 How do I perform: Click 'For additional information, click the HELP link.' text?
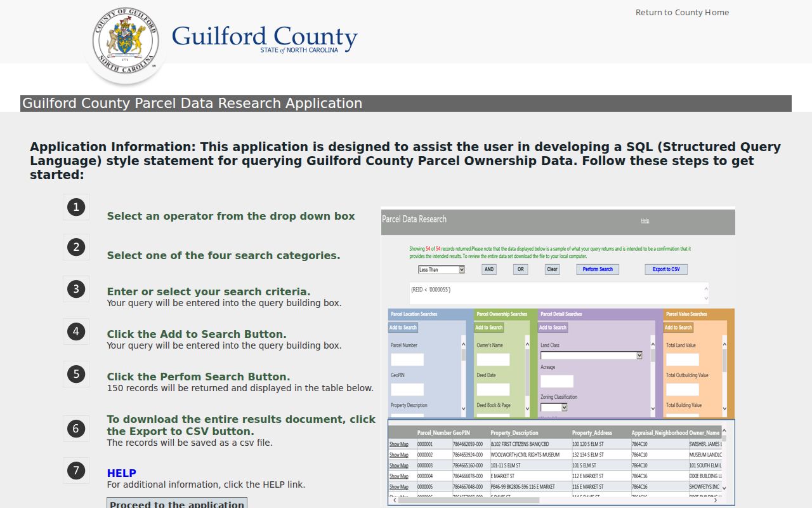click(206, 485)
